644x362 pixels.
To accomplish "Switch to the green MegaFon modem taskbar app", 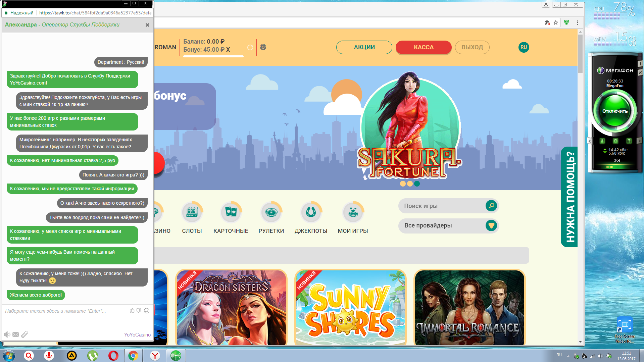I will pos(176,356).
